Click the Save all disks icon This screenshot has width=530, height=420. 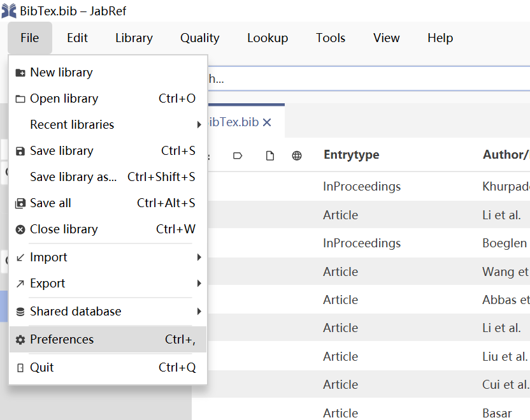(20, 203)
